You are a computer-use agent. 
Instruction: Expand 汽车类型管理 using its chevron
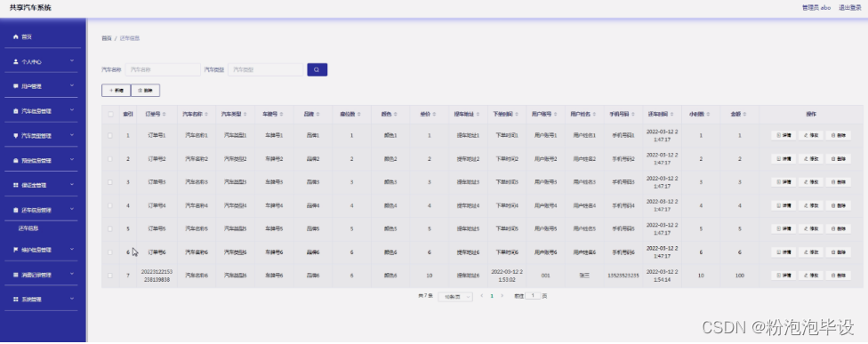tap(72, 135)
